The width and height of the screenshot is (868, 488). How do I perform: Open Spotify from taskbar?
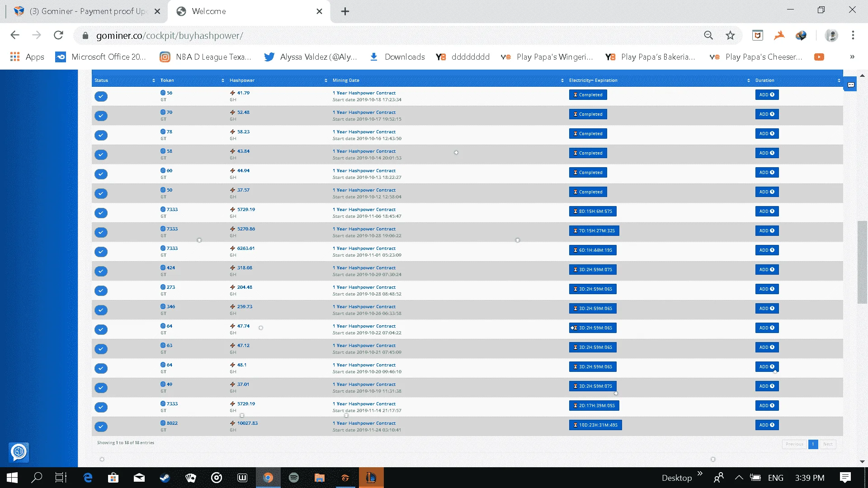pyautogui.click(x=294, y=478)
